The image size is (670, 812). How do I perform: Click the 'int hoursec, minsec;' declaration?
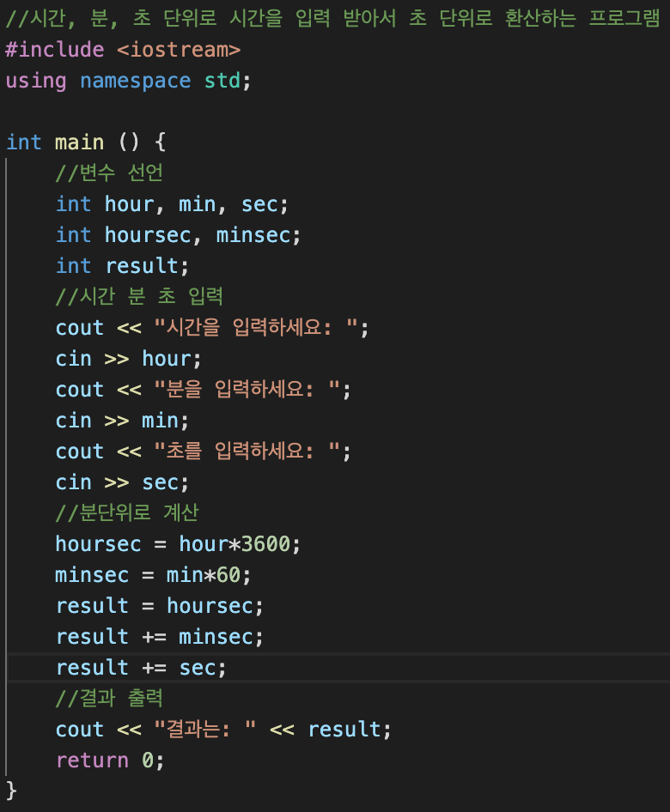coord(178,235)
